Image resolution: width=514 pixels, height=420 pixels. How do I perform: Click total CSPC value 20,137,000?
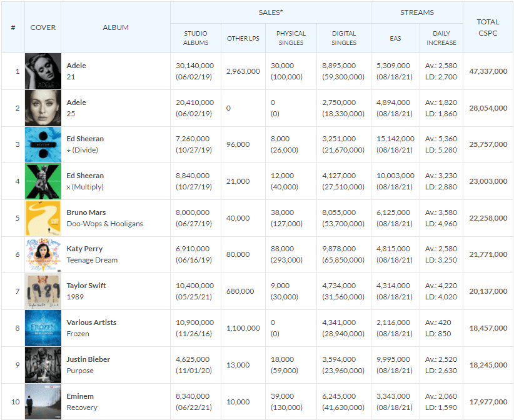click(x=488, y=292)
